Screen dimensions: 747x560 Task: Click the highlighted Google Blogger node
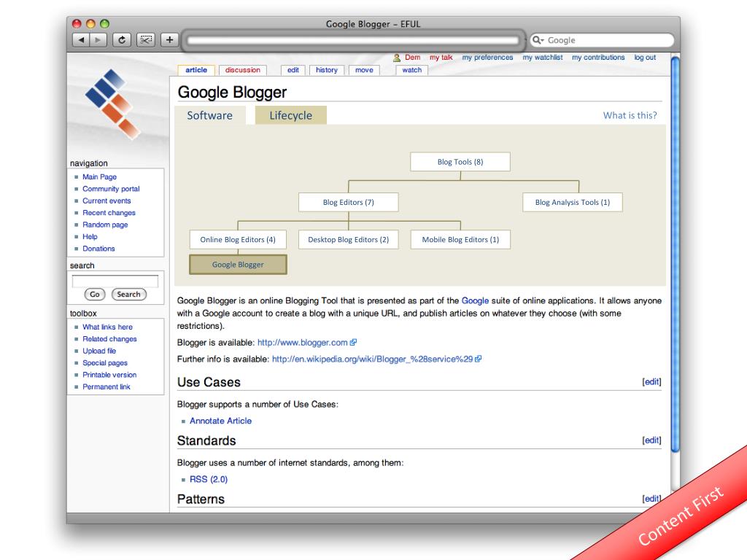tap(238, 265)
